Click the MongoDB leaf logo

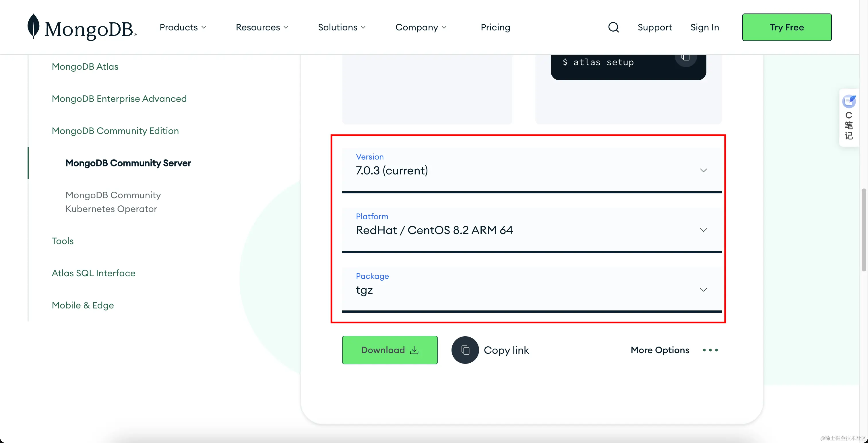click(x=33, y=26)
